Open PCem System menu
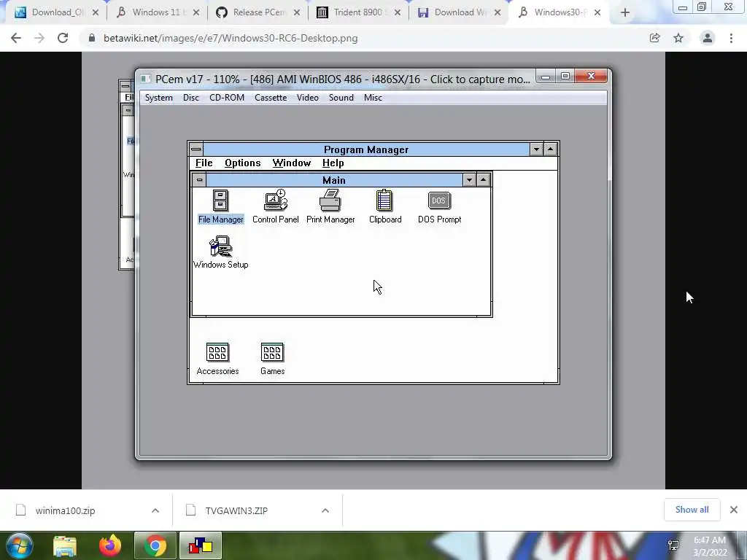The image size is (747, 560). pyautogui.click(x=158, y=98)
